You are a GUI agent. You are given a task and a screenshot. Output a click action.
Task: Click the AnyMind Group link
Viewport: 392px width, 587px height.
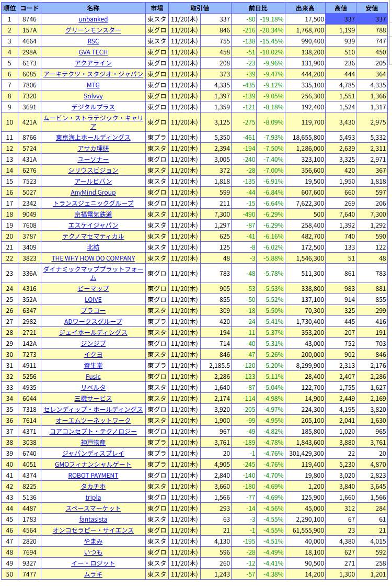pos(93,193)
